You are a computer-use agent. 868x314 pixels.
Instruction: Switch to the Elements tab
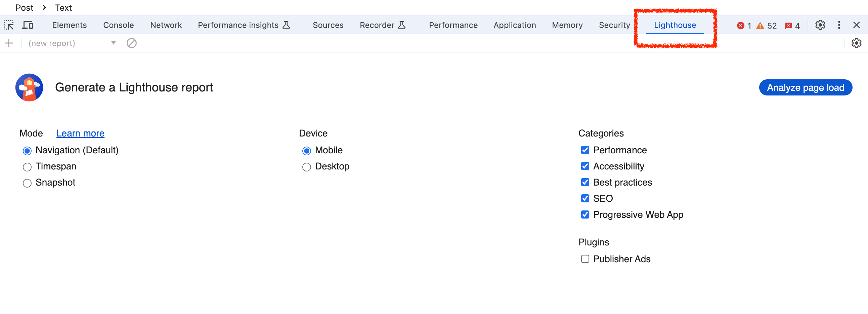tap(70, 25)
